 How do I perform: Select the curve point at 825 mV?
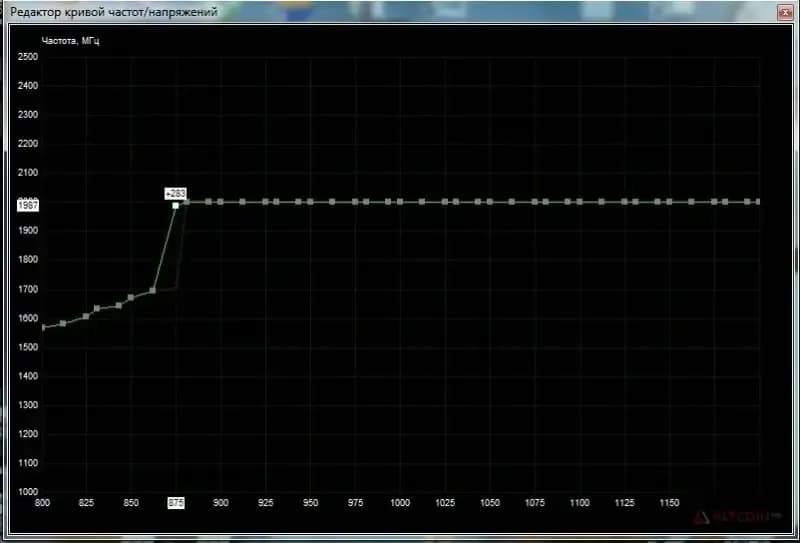(x=86, y=316)
